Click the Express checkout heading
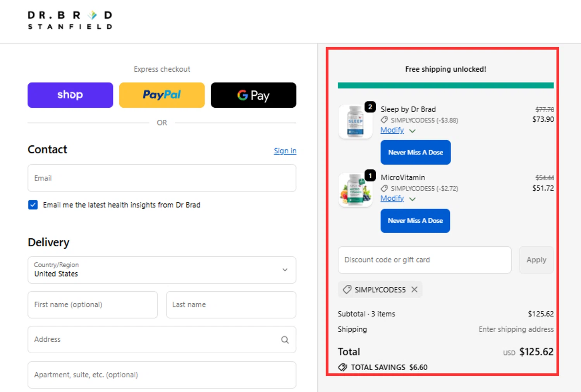Screen dimensions: 581x392 coord(162,69)
